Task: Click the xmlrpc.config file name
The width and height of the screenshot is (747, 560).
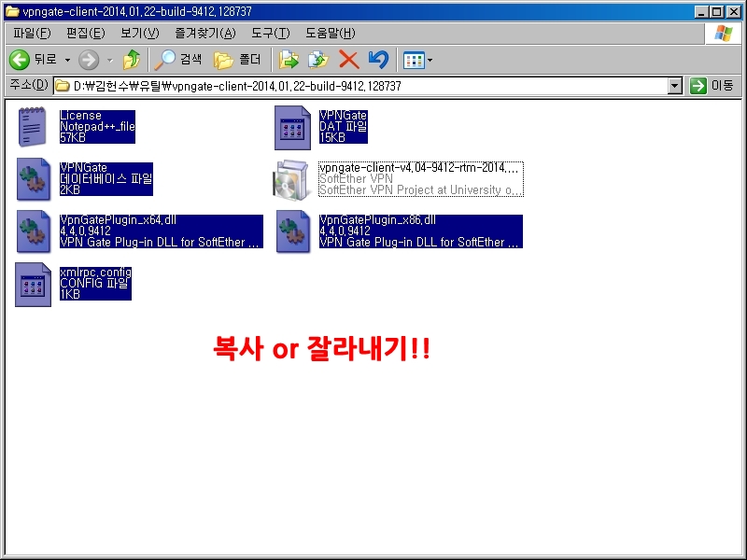Action: tap(96, 273)
